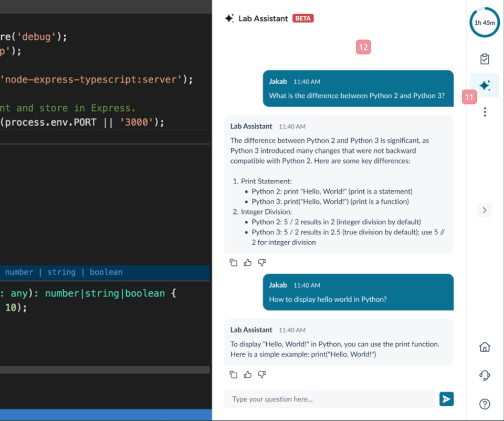
Task: Like the reply about Python 2 and 3 differences
Action: coord(247,263)
